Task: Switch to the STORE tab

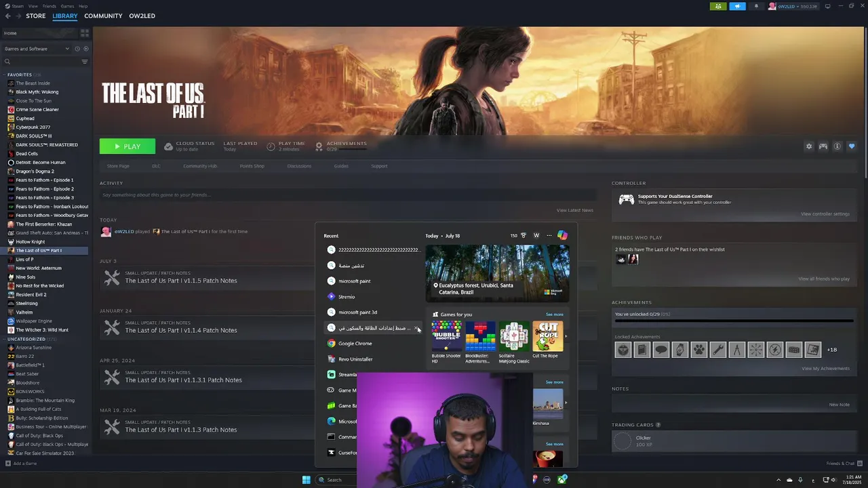Action: 36,16
